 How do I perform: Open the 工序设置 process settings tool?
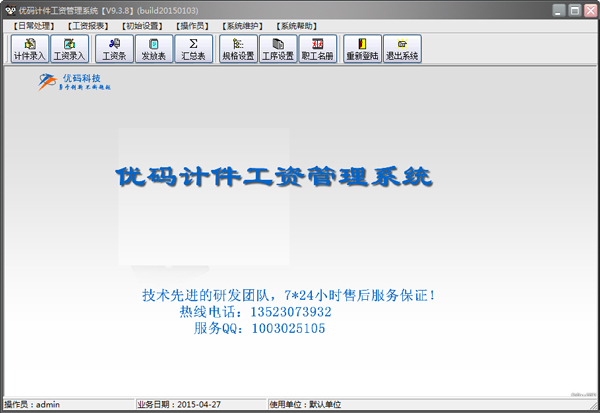click(x=278, y=49)
